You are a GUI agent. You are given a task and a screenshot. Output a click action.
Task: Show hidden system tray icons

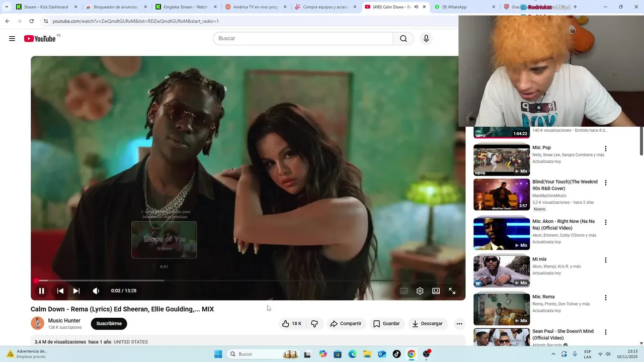pyautogui.click(x=553, y=354)
